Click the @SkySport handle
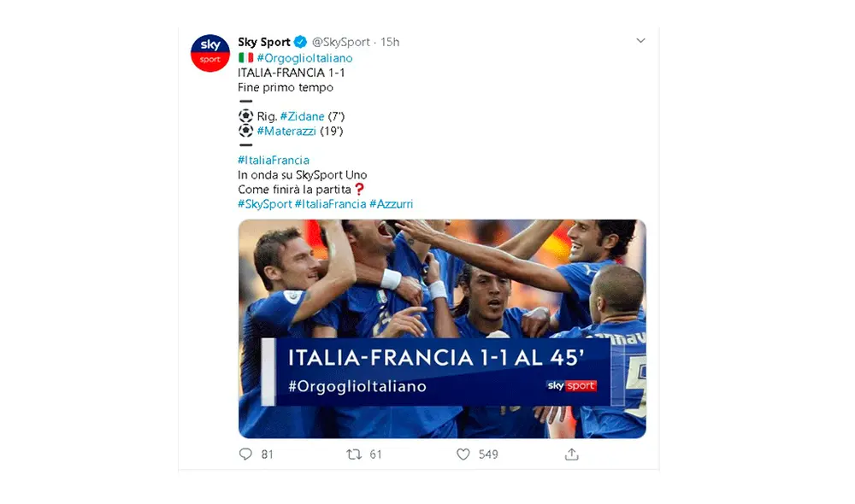This screenshot has width=855, height=504. 341,42
